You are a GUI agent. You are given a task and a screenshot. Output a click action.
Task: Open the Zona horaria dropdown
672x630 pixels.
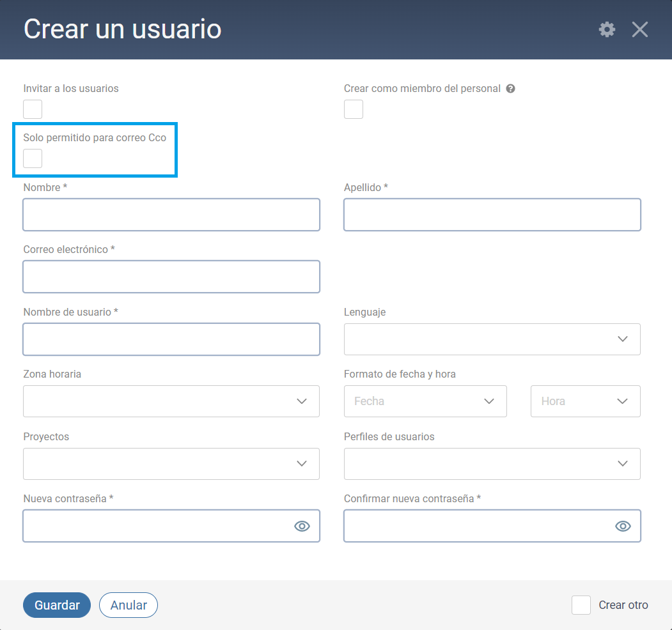[171, 401]
